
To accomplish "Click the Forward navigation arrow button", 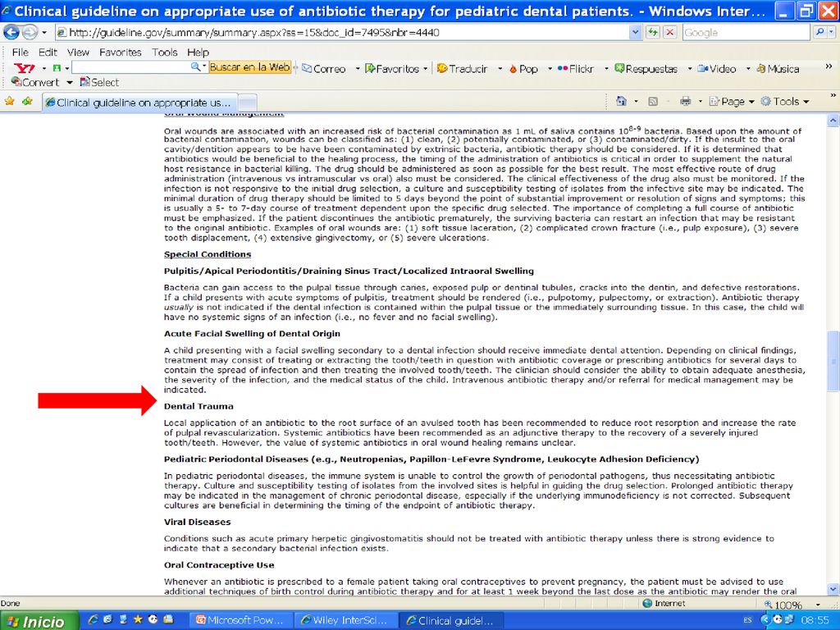I will click(30, 33).
